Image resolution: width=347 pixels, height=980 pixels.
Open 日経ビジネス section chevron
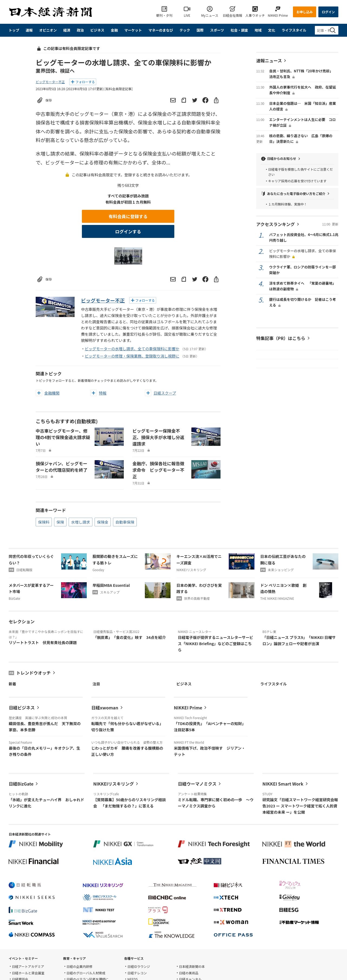(x=38, y=708)
